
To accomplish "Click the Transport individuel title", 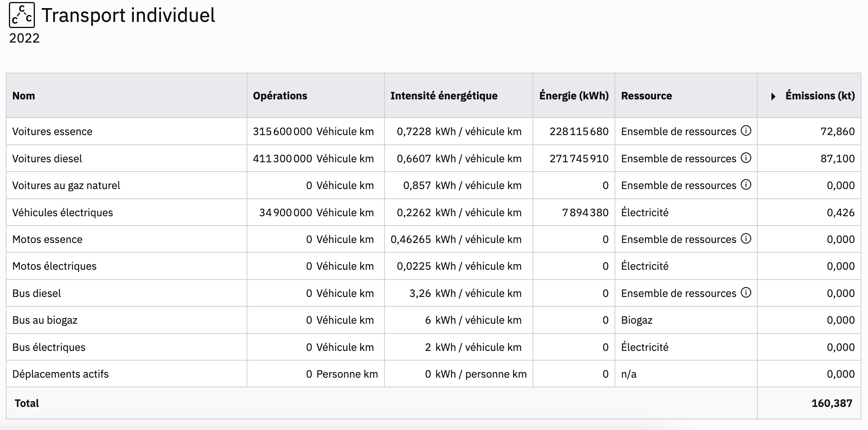I will (128, 15).
